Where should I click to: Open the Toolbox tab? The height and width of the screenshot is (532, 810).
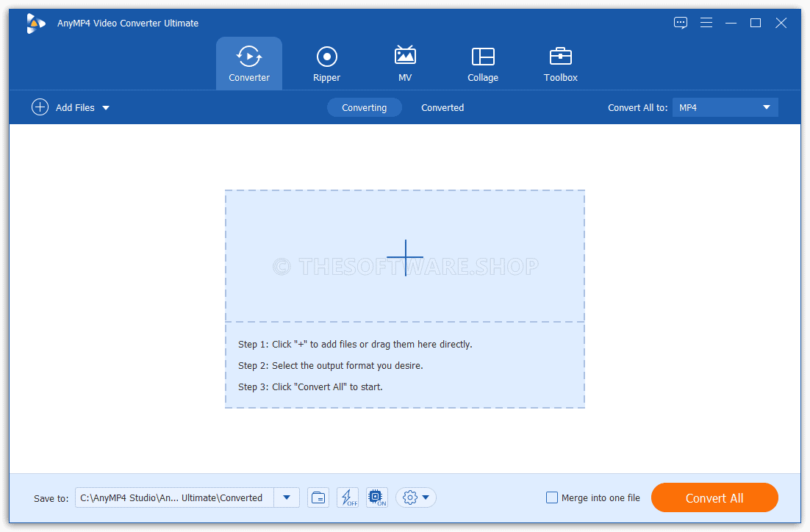[x=561, y=63]
